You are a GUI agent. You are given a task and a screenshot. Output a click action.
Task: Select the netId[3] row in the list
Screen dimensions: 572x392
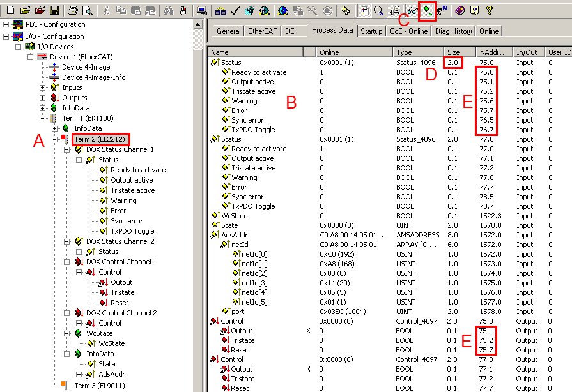pyautogui.click(x=389, y=283)
